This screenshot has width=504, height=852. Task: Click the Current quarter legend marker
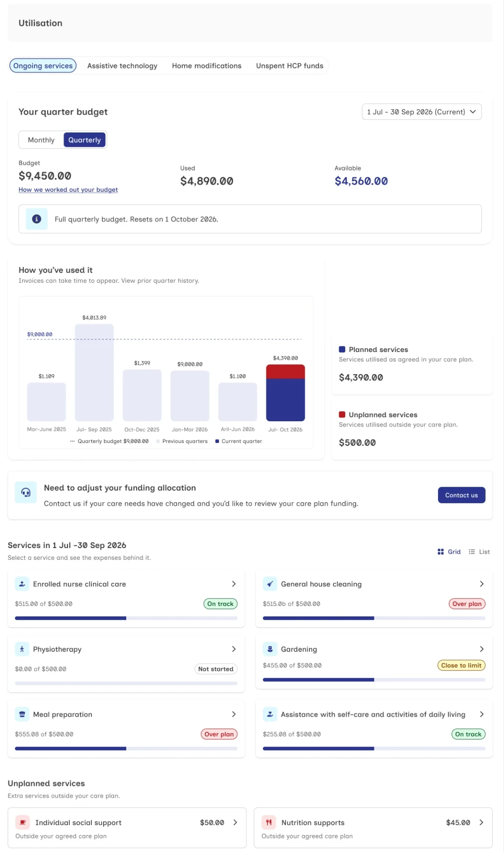pos(217,441)
